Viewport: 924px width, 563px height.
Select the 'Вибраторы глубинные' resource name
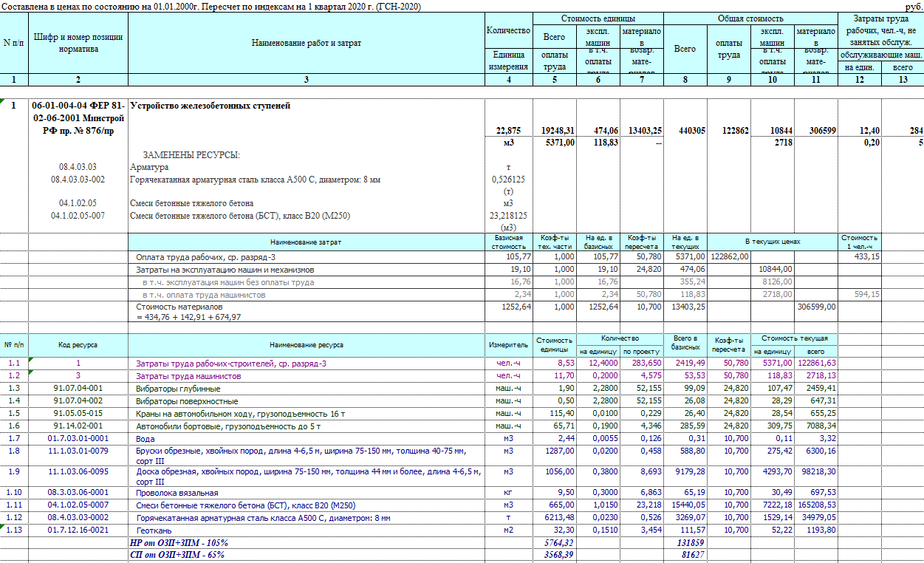coord(178,389)
